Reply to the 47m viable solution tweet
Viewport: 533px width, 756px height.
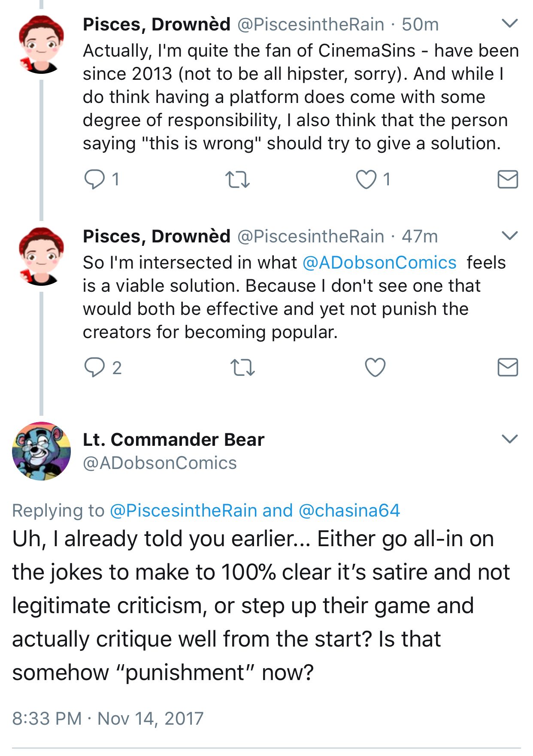(x=94, y=368)
